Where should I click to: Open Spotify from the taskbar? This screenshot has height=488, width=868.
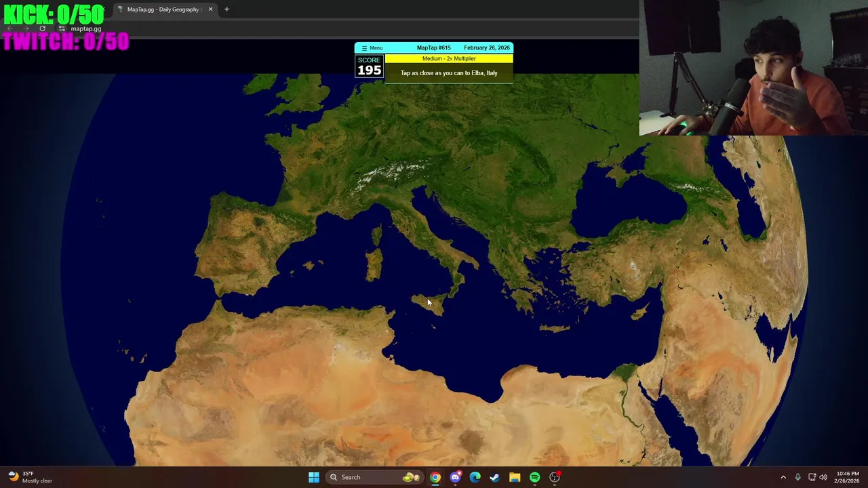click(x=535, y=477)
